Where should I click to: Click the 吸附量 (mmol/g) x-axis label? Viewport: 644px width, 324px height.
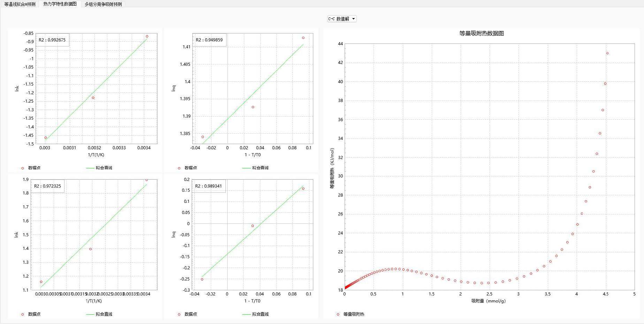tap(488, 301)
